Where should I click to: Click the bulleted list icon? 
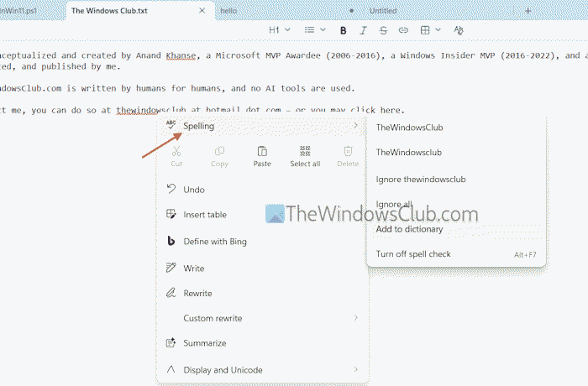pos(309,30)
